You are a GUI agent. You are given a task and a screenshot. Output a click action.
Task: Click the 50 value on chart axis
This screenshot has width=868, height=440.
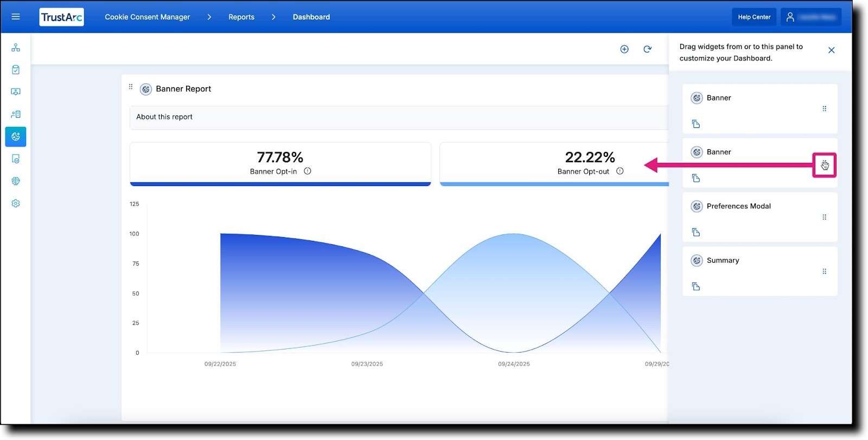coord(136,294)
